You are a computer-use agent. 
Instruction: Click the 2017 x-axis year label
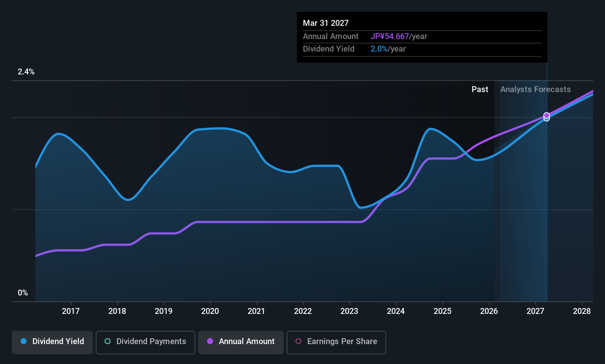point(71,311)
